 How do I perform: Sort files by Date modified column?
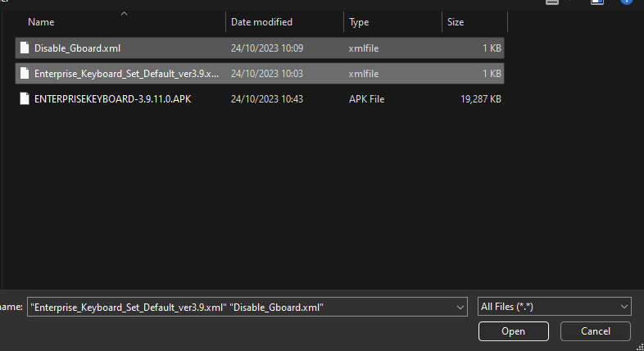pos(261,22)
